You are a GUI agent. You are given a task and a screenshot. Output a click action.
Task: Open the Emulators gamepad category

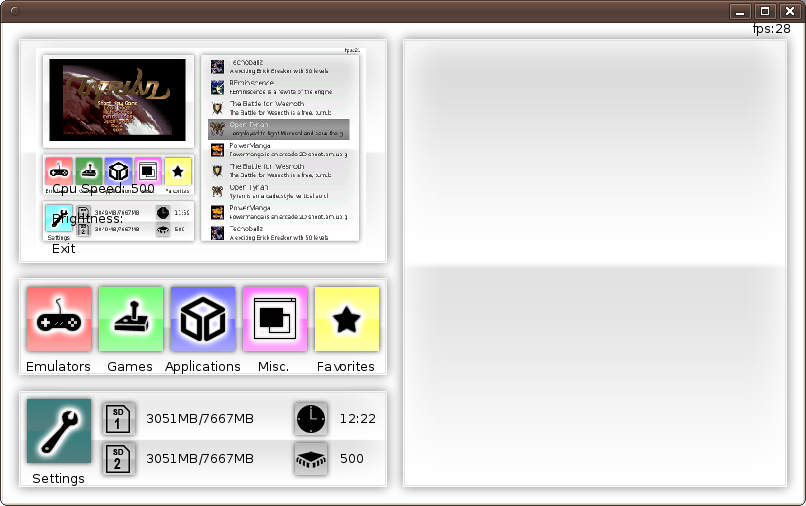(x=59, y=320)
